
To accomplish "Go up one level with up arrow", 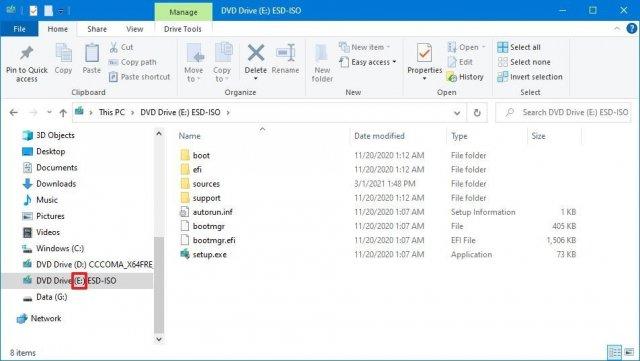I will click(x=63, y=113).
